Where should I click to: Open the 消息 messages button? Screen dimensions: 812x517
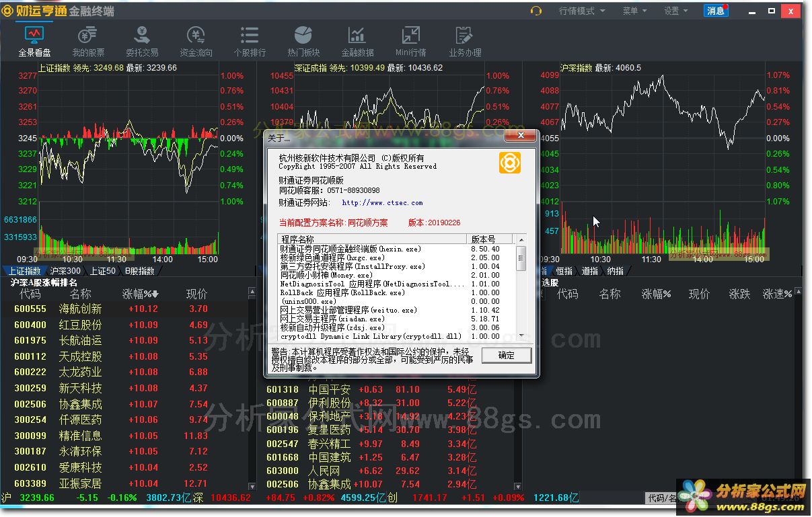pyautogui.click(x=716, y=11)
